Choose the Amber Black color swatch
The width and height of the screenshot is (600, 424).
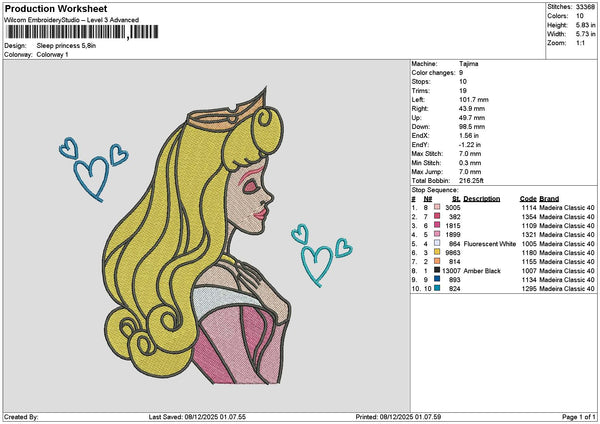click(437, 270)
